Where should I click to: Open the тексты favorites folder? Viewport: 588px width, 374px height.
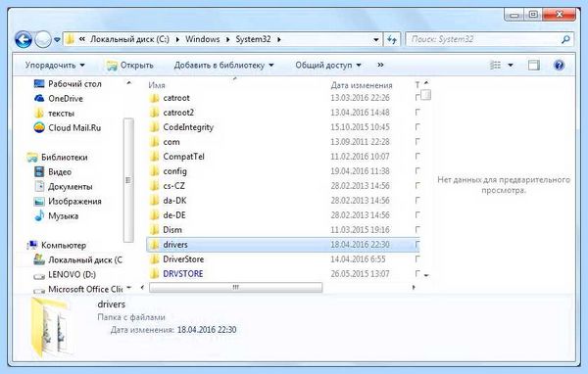pos(54,114)
